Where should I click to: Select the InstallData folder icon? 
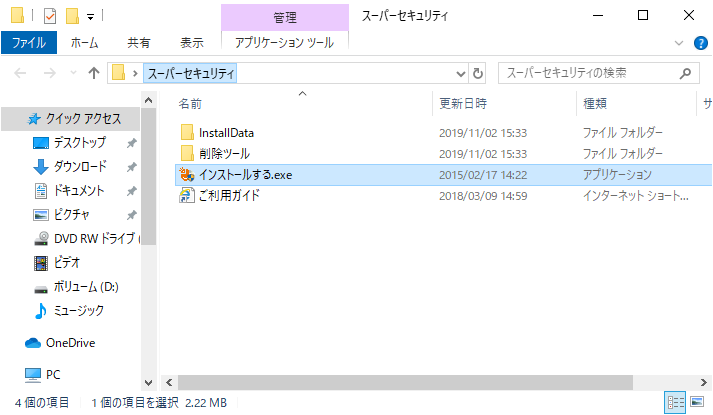(x=187, y=132)
